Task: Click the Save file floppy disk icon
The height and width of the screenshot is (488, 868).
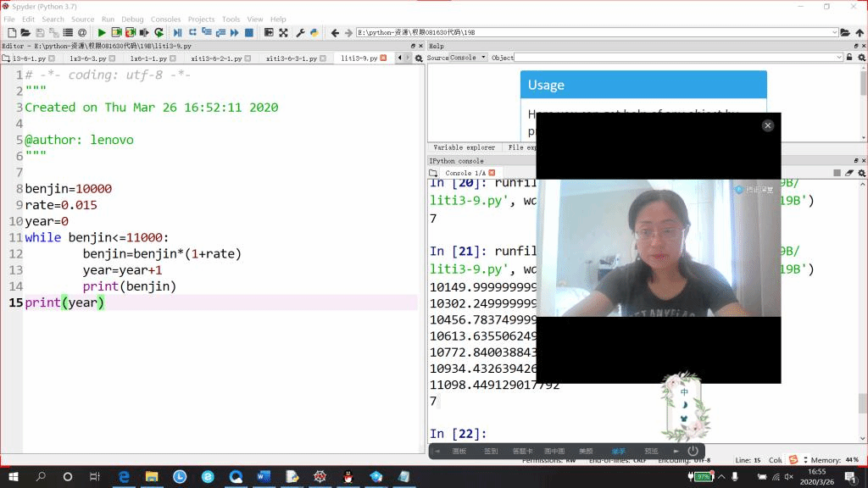Action: click(x=41, y=32)
